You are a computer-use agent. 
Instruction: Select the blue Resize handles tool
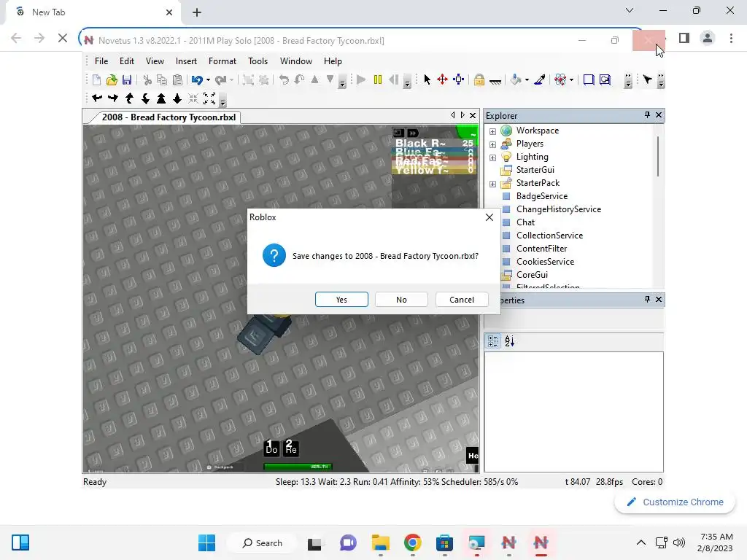pyautogui.click(x=459, y=79)
